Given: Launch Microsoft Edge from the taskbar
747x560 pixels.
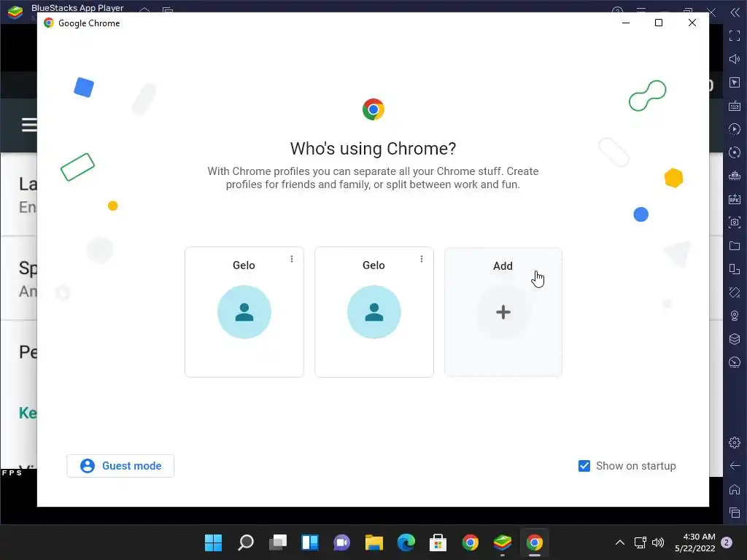Looking at the screenshot, I should pos(406,542).
